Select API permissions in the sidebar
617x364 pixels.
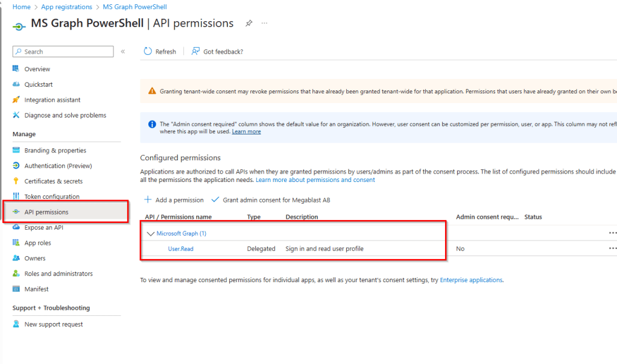tap(46, 212)
